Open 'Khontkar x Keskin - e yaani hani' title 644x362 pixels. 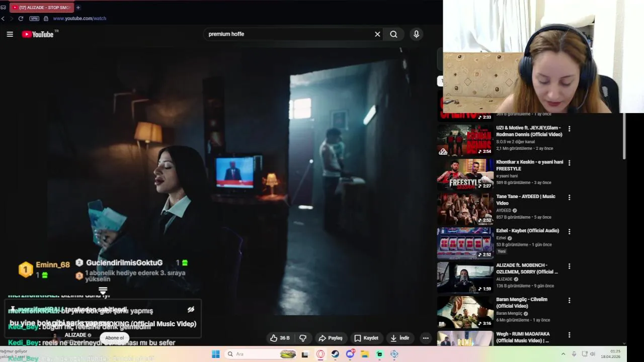pyautogui.click(x=529, y=165)
